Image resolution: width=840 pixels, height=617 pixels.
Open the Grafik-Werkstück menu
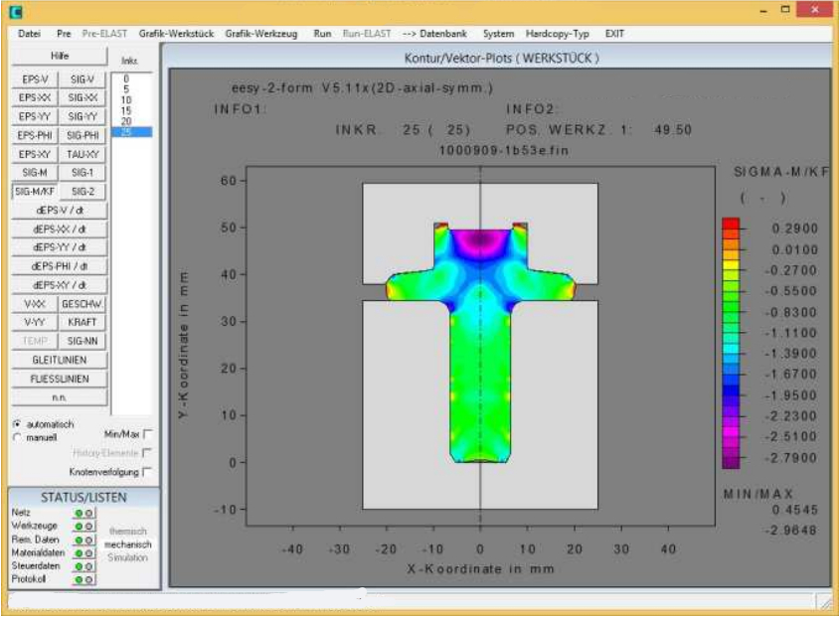coord(178,33)
